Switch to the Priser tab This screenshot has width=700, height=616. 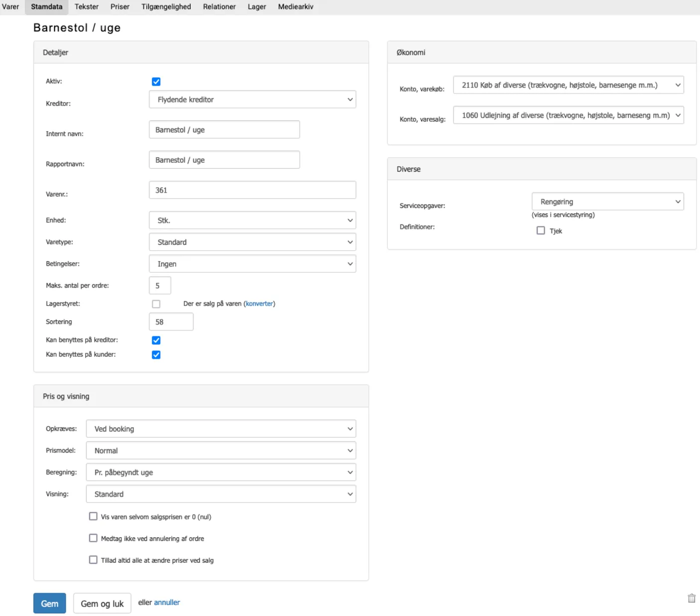[x=119, y=7]
